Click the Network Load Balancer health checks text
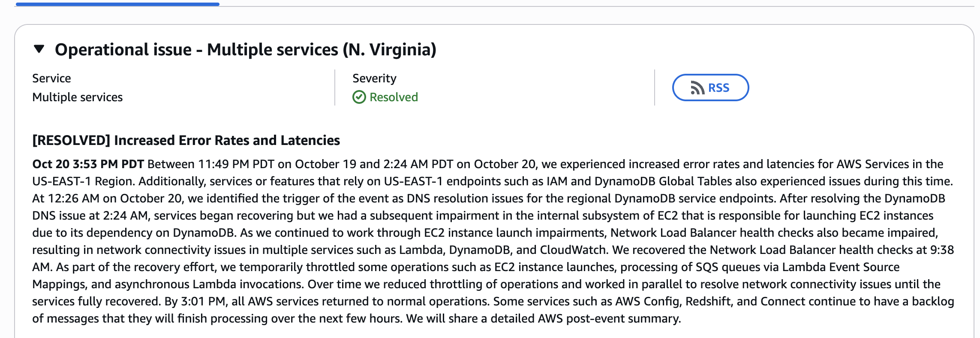The height and width of the screenshot is (338, 980). click(712, 233)
